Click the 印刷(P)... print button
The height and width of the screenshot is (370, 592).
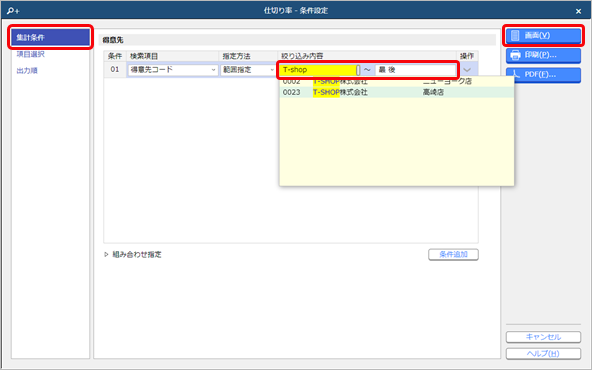tap(543, 55)
